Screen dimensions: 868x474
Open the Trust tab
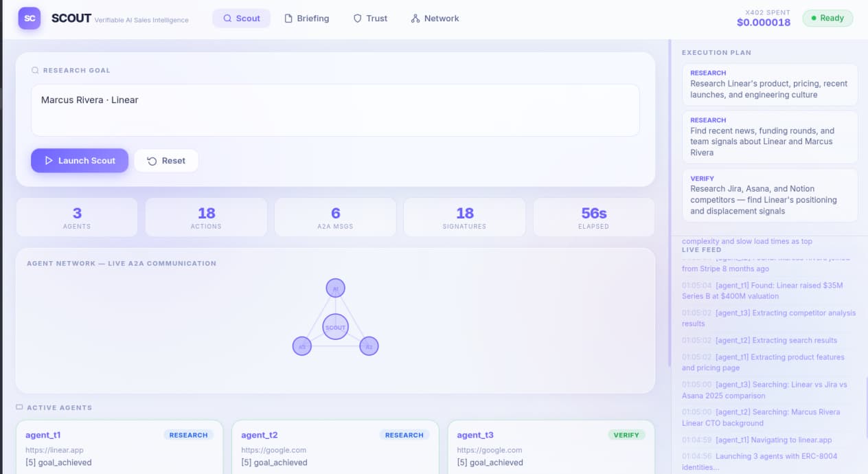point(370,19)
